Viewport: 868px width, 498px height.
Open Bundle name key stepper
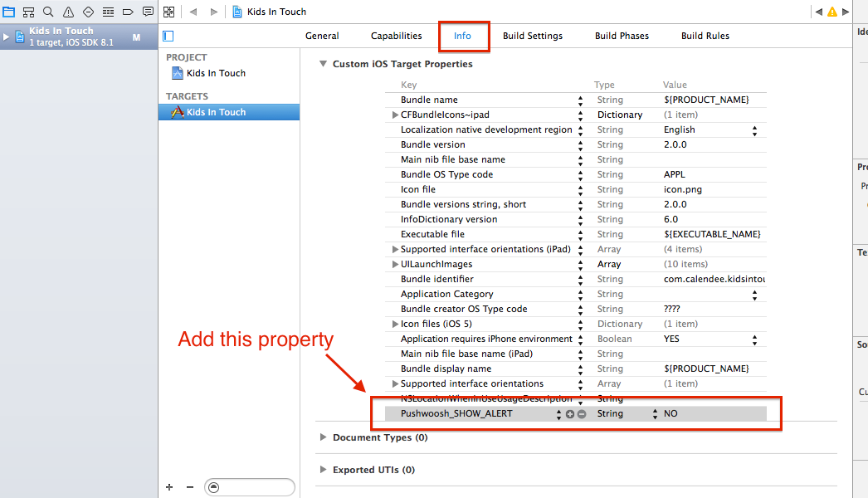tap(580, 100)
